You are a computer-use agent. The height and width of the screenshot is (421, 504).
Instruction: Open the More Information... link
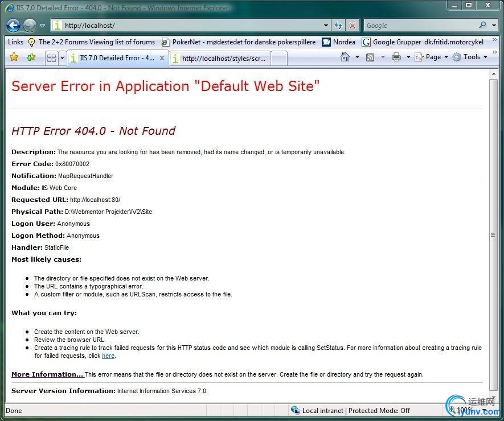pyautogui.click(x=47, y=374)
